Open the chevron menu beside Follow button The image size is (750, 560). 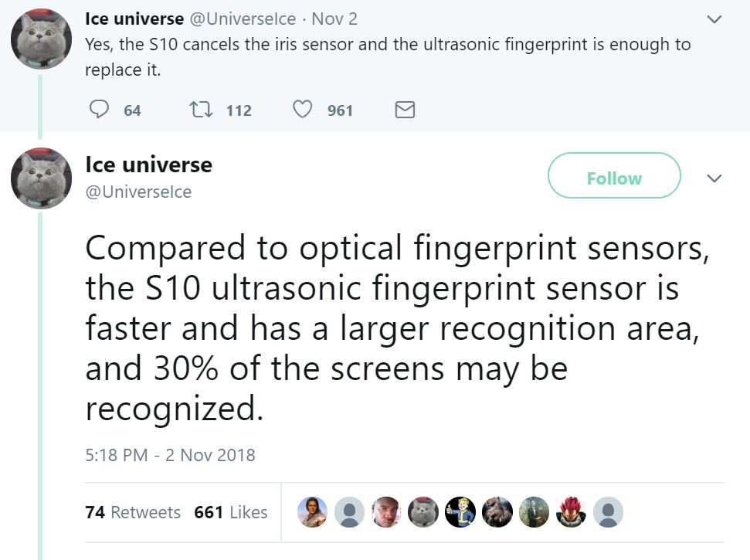pyautogui.click(x=714, y=178)
